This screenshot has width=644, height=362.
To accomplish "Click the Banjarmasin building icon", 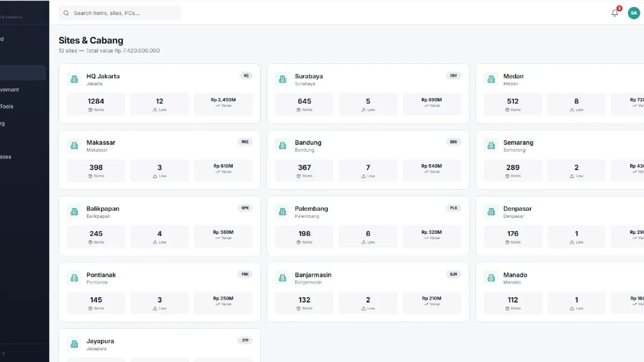I will (282, 278).
